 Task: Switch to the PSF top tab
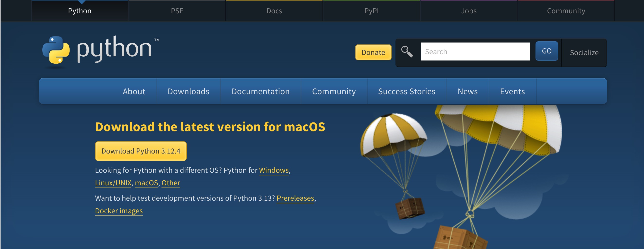click(177, 11)
